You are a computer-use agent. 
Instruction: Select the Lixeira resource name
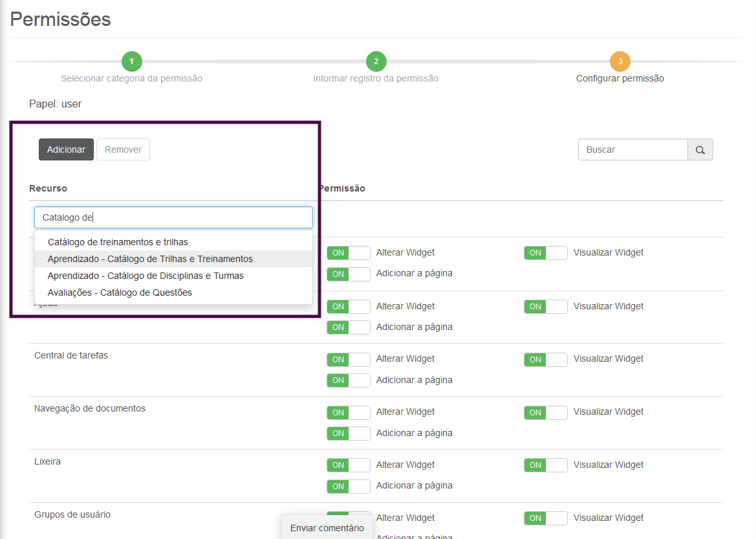click(47, 462)
